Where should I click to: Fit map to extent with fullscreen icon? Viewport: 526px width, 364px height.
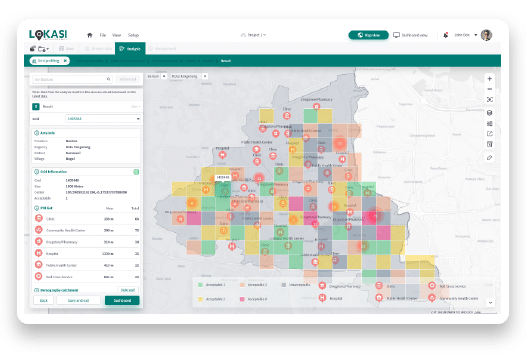[x=489, y=100]
